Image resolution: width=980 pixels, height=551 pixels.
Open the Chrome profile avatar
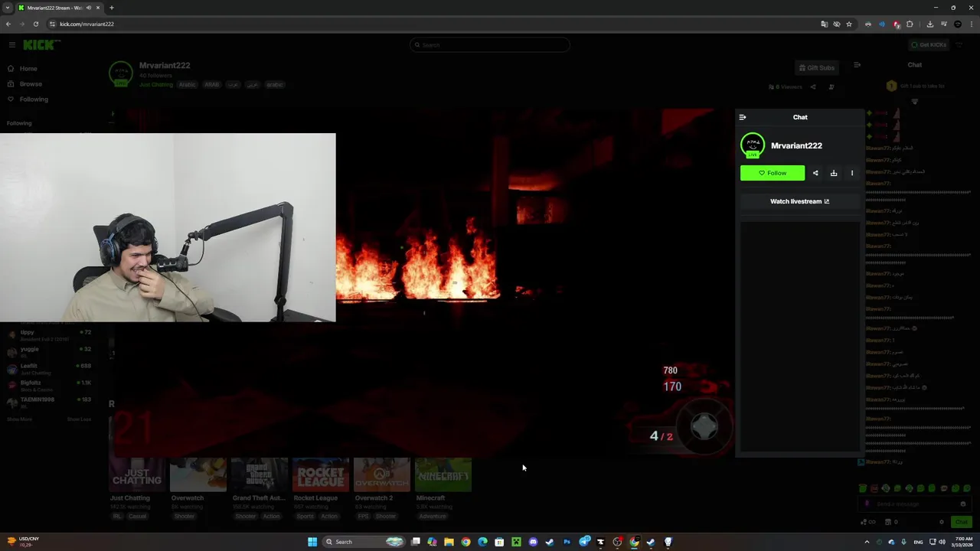coord(958,24)
